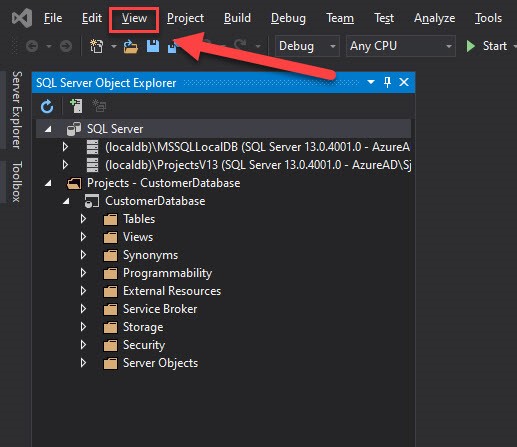517x447 pixels.
Task: Click the Server Objects folder icon
Action: pos(110,363)
